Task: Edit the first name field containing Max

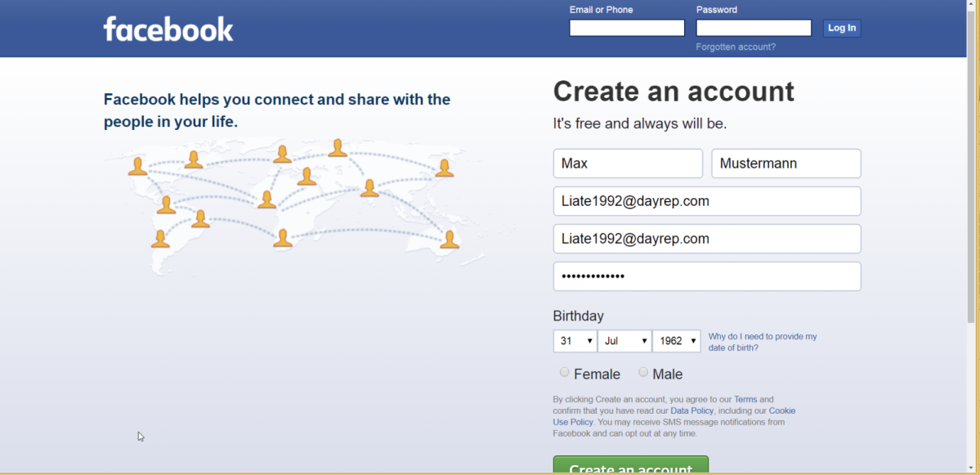Action: 628,164
